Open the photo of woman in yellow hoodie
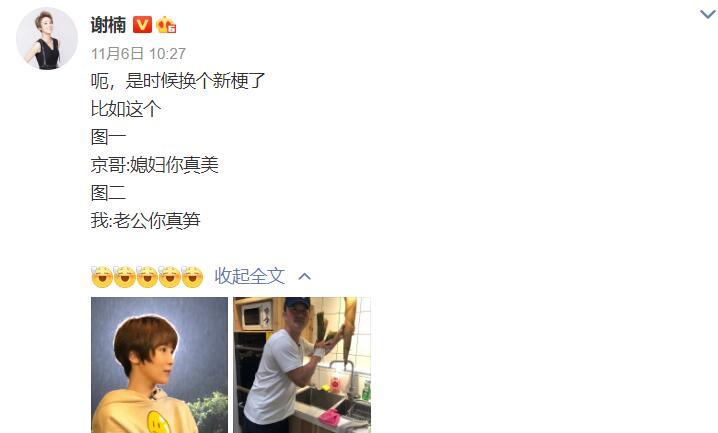Image resolution: width=718 pixels, height=433 pixels. click(159, 365)
